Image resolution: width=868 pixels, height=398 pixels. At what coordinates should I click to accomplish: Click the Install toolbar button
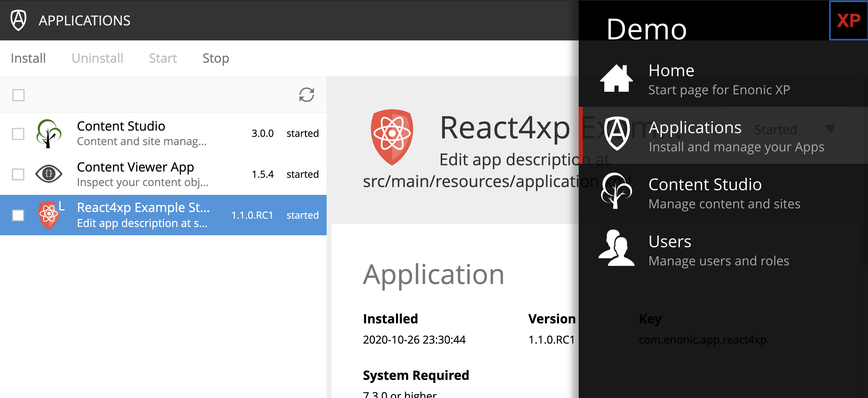pos(28,58)
